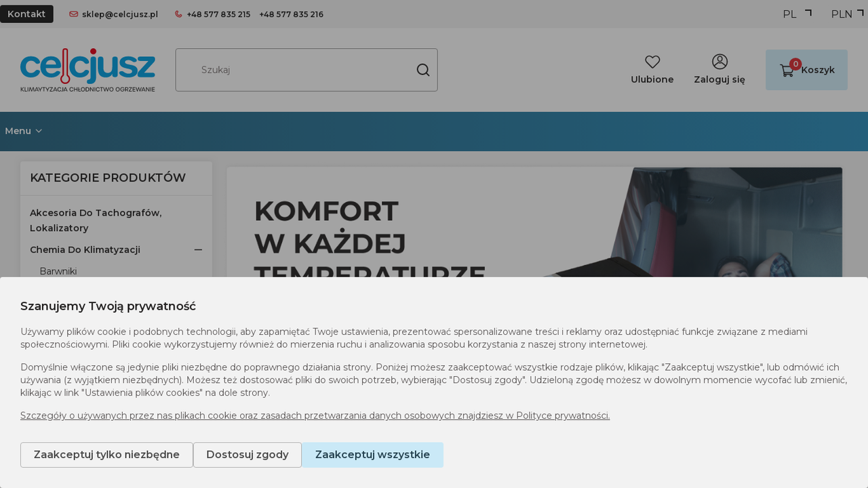Viewport: 868px width, 488px height.
Task: Open the PLN currency dropdown
Action: pos(847,14)
